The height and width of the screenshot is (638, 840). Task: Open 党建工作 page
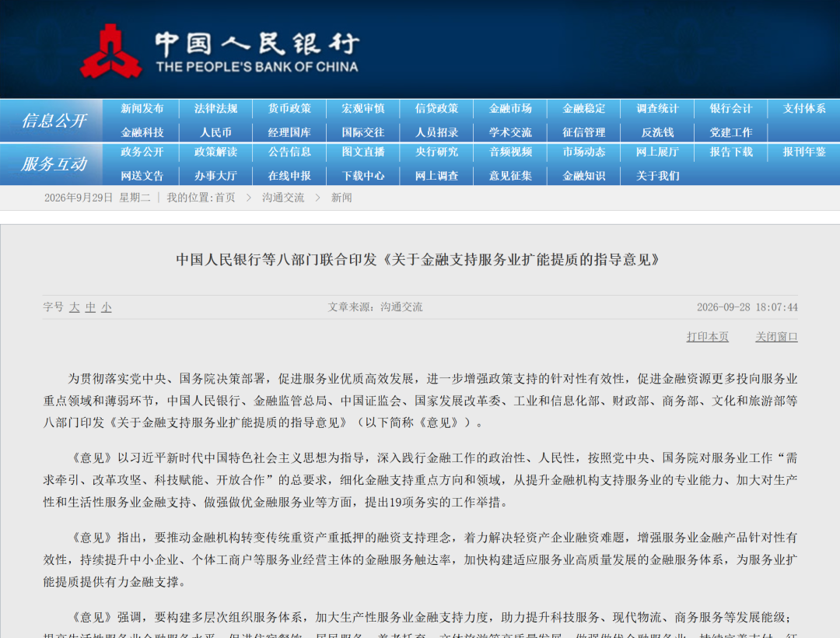click(x=730, y=132)
